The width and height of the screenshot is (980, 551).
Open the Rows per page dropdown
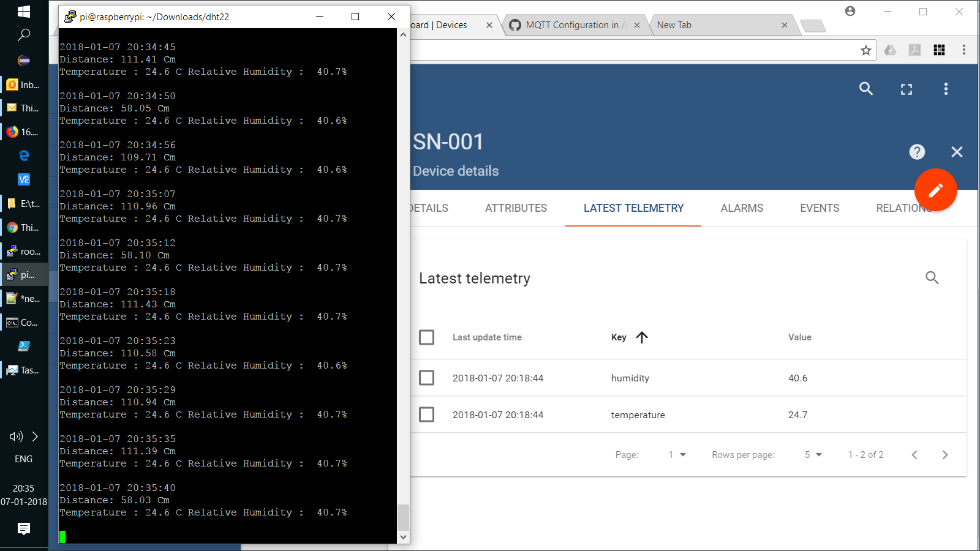coord(813,454)
